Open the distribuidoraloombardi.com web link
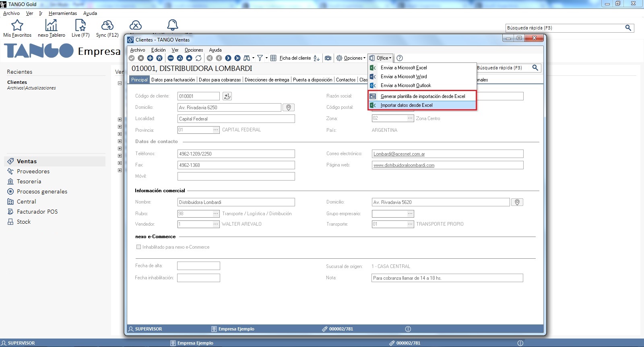 [404, 165]
